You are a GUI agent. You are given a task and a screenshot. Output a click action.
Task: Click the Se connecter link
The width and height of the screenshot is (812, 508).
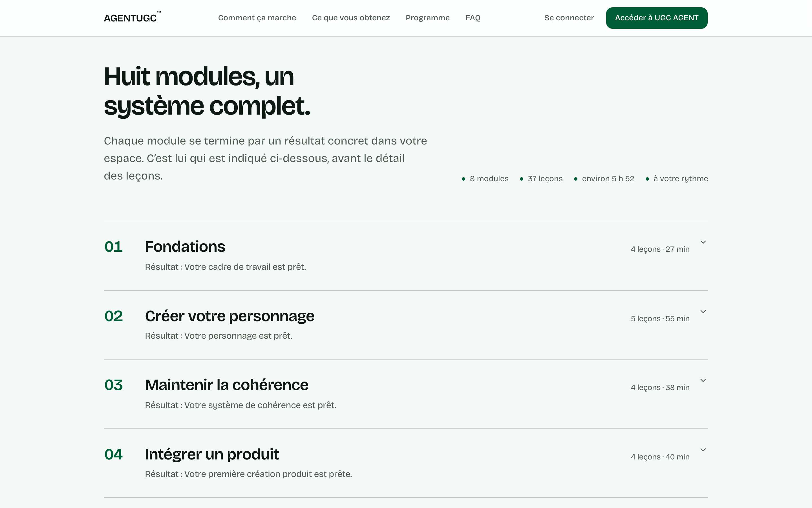(569, 18)
